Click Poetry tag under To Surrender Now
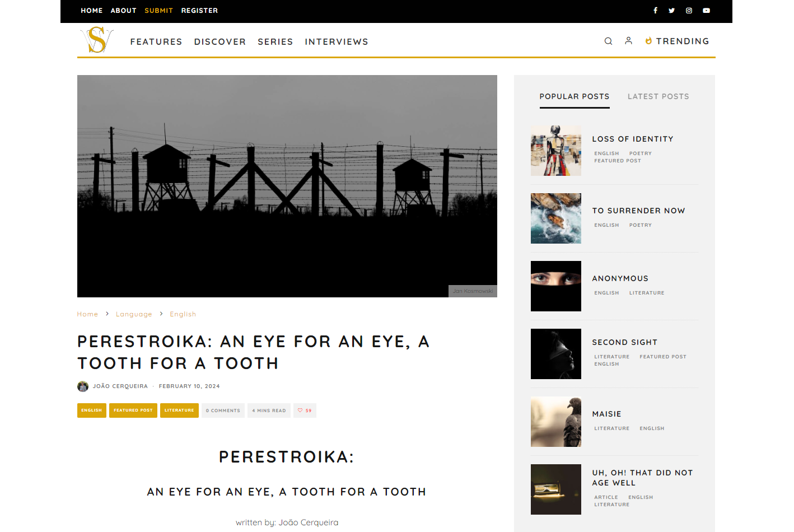Viewport: 794px width, 532px height. pos(641,225)
